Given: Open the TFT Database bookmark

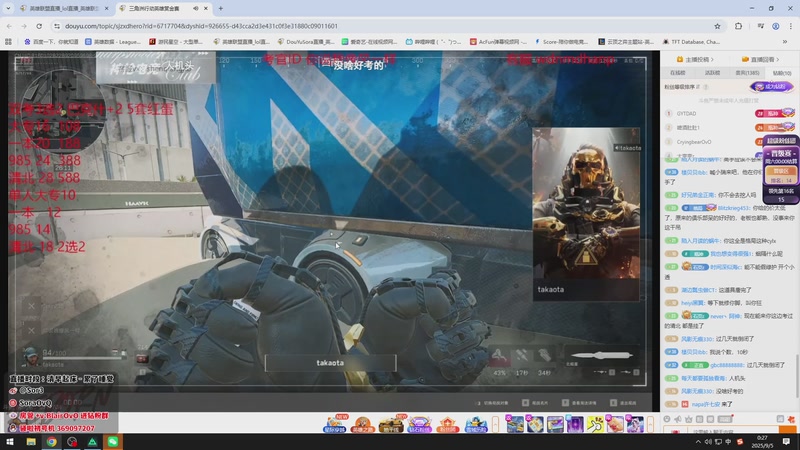Looking at the screenshot, I should [691, 42].
